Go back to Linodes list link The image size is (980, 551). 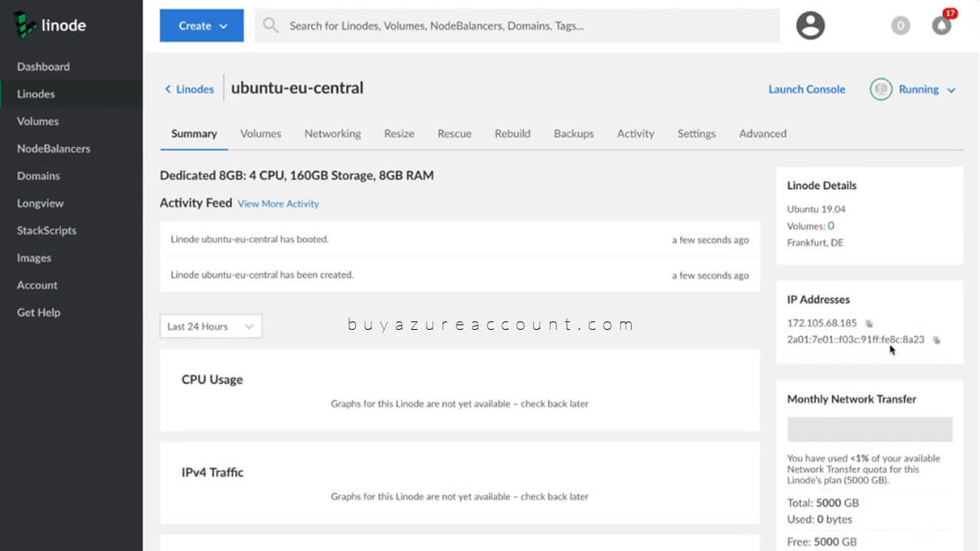[189, 90]
